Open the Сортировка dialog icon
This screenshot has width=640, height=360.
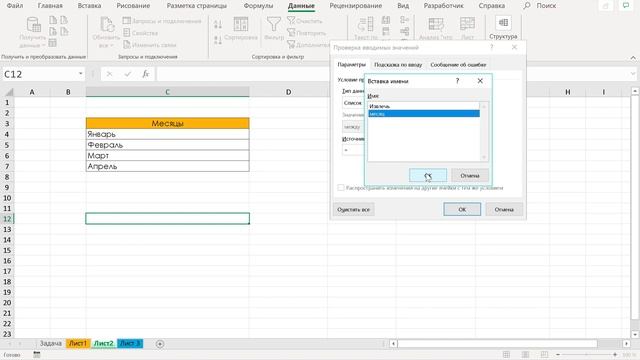point(241,24)
